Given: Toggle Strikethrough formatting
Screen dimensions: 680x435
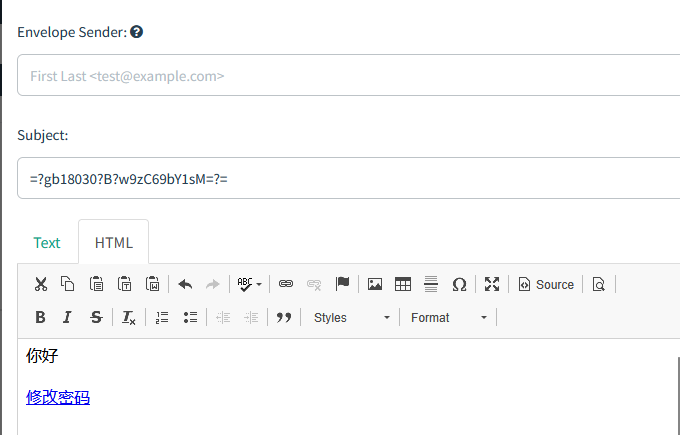Looking at the screenshot, I should (x=96, y=317).
